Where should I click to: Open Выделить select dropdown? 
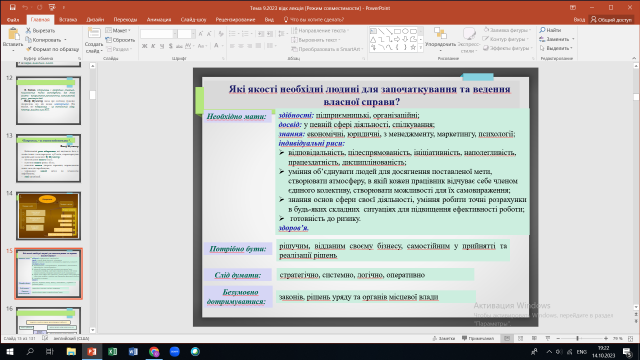tap(556, 48)
